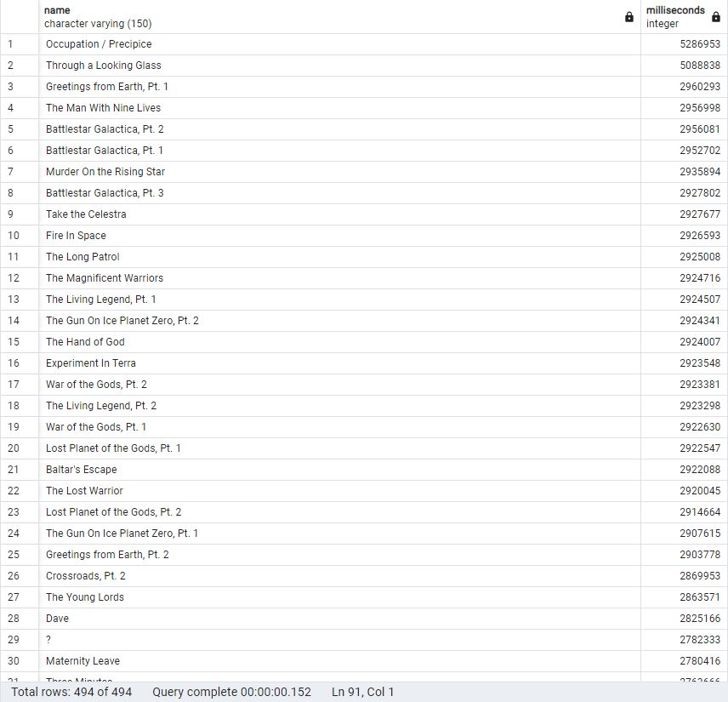
Task: Select the 'Fire In Space' cell
Action: click(340, 236)
